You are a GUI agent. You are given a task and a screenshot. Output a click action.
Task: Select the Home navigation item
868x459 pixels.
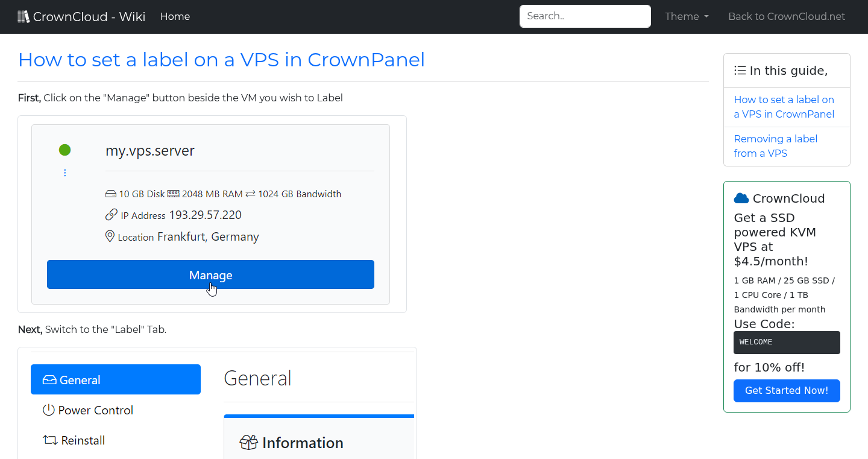[x=175, y=16]
